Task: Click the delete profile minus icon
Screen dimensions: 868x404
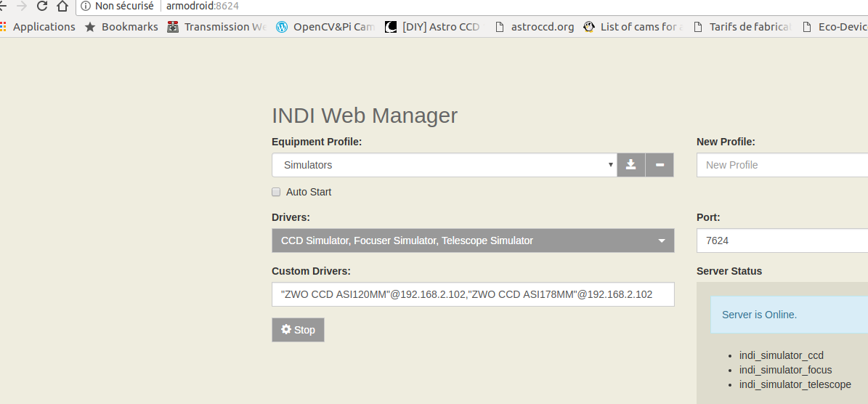Action: click(x=660, y=165)
